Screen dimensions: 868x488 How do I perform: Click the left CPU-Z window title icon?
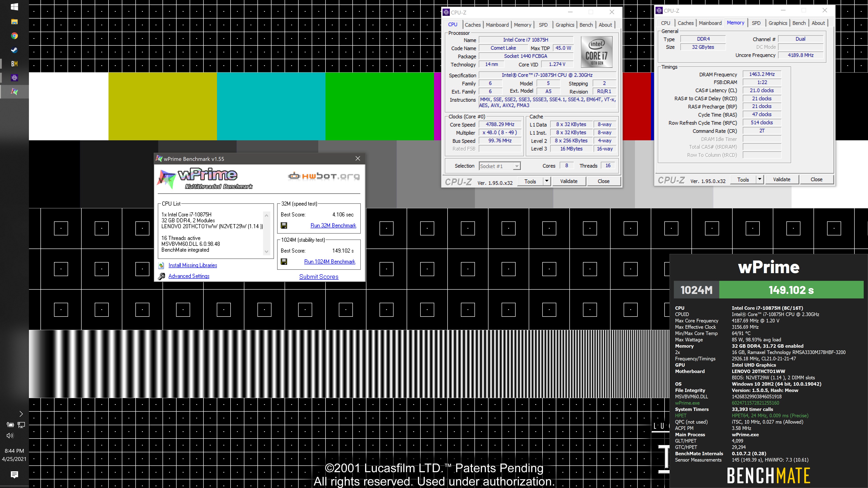pos(446,12)
